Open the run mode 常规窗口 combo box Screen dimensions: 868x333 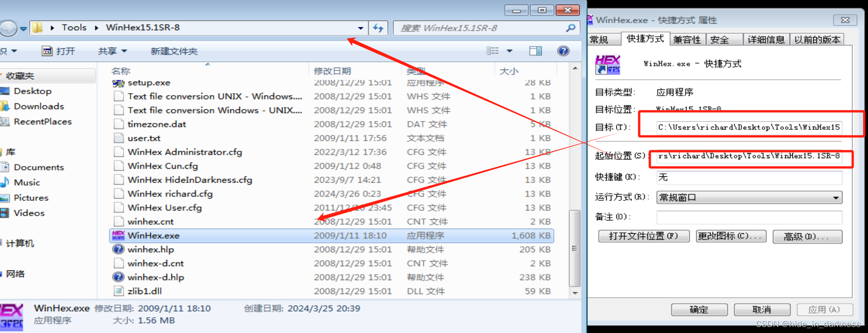(749, 198)
